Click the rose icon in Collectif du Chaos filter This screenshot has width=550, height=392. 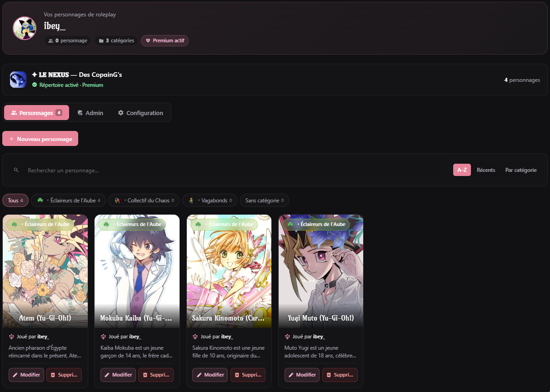117,201
